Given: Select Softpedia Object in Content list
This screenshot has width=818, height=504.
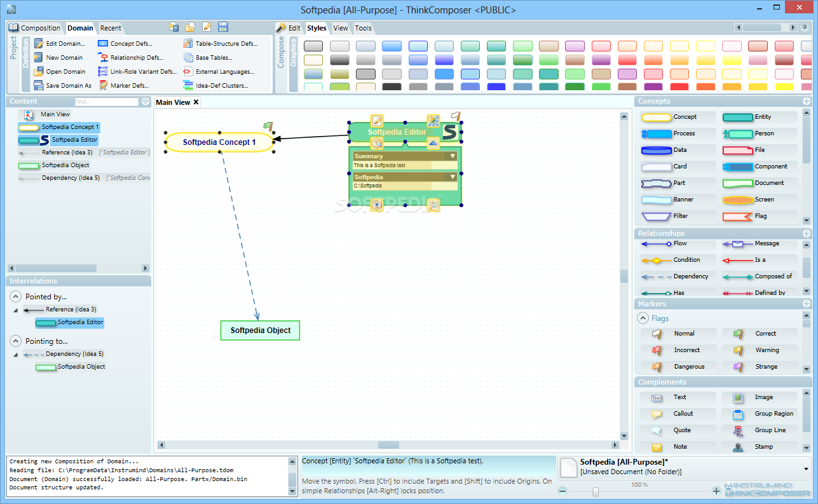Looking at the screenshot, I should coord(53,165).
